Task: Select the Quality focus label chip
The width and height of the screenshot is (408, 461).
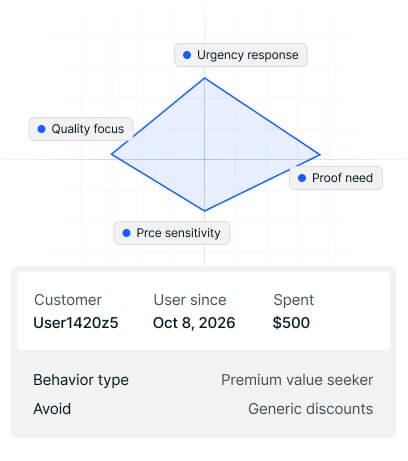Action: [x=81, y=129]
